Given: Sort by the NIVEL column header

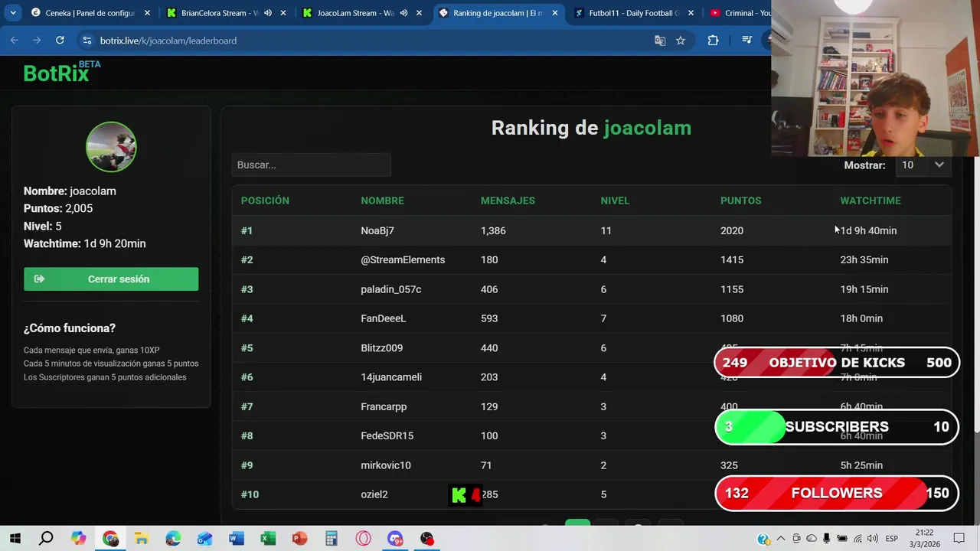Looking at the screenshot, I should point(615,201).
